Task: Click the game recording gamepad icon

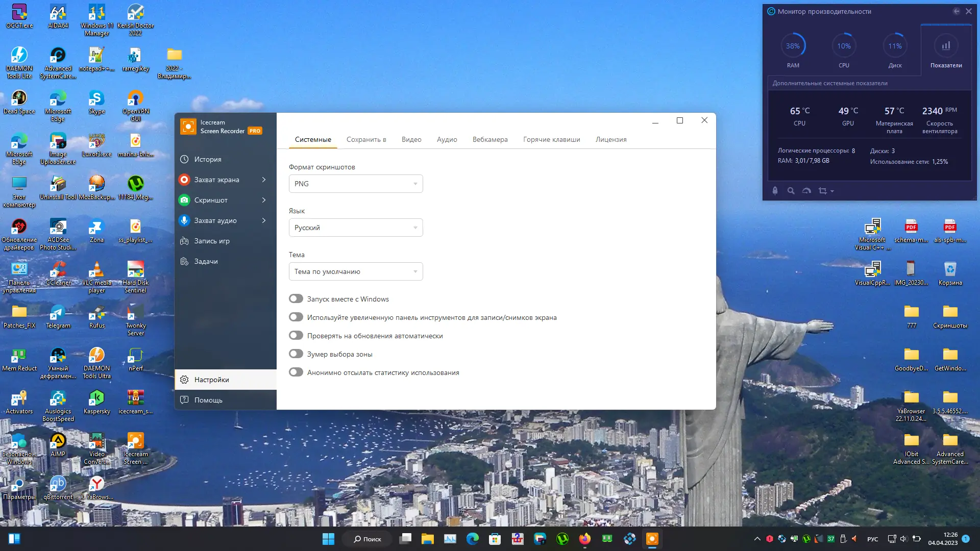Action: 184,241
